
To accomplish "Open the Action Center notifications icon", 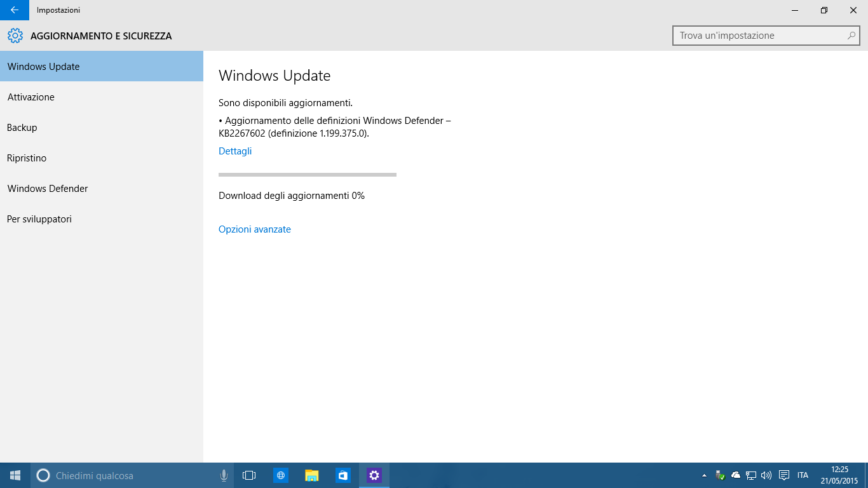I will (784, 475).
